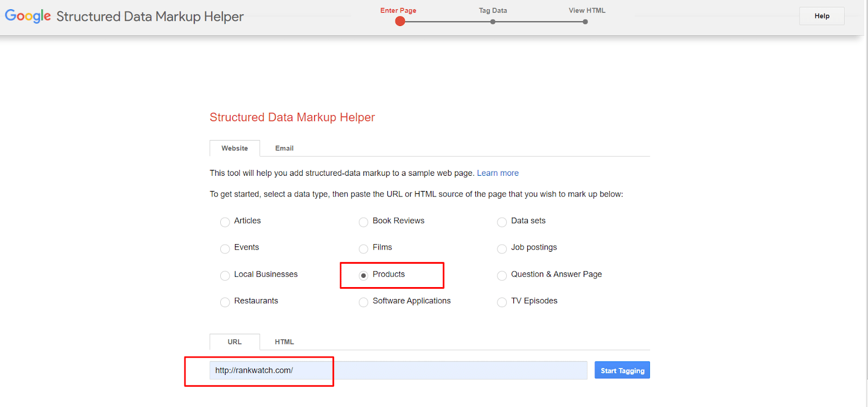Select the Data sets radio option
868x407 pixels.
[x=502, y=222]
